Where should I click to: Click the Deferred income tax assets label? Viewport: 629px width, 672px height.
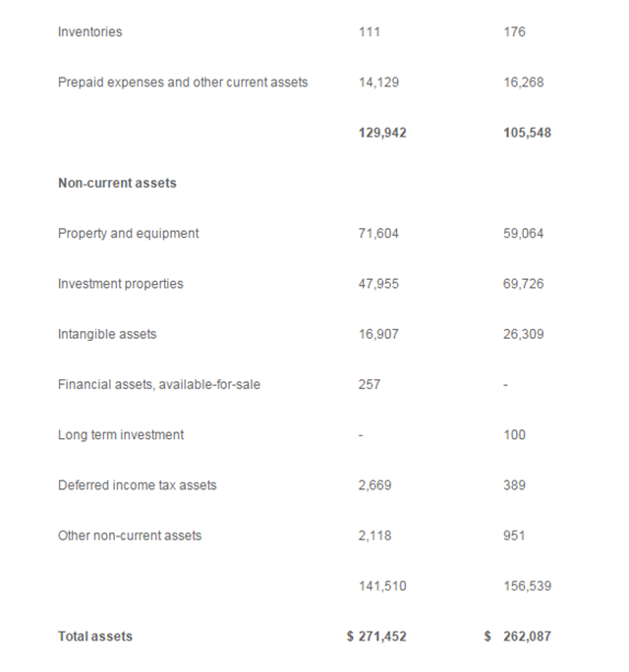click(138, 485)
